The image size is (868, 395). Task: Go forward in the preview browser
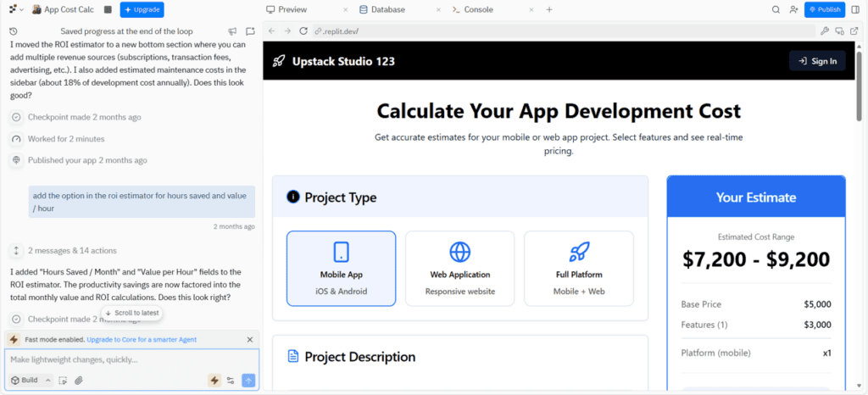tap(287, 31)
